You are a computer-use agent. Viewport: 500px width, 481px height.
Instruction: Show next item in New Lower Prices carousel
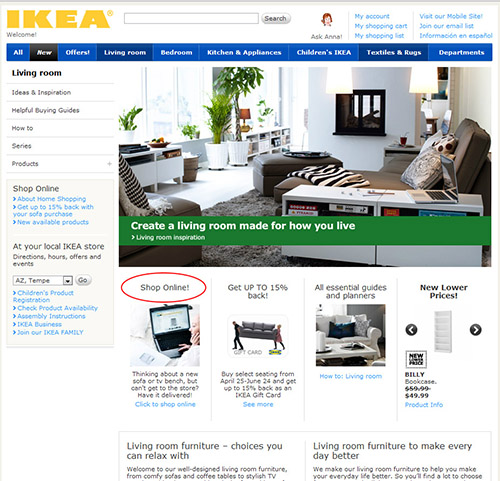(x=476, y=330)
